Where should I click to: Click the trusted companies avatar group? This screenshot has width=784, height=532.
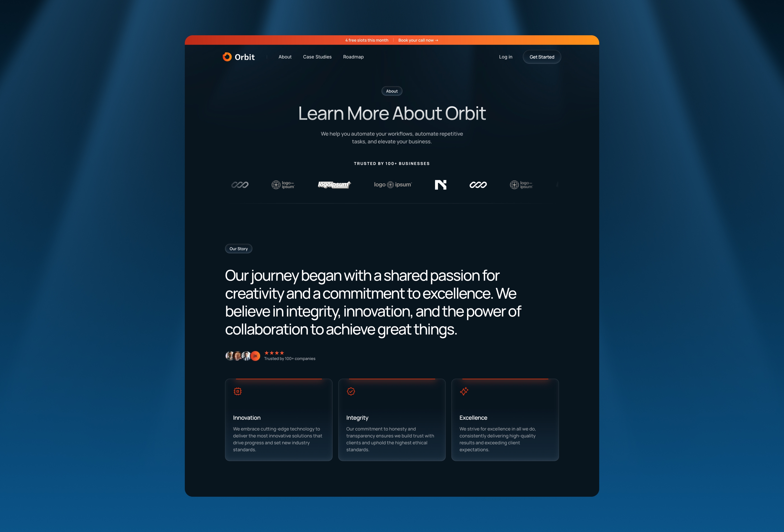[243, 356]
